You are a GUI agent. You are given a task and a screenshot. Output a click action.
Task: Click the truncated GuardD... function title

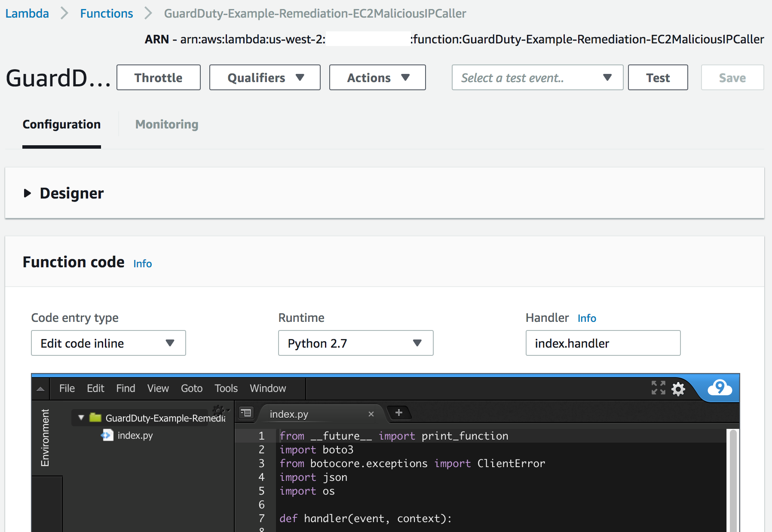coord(58,78)
